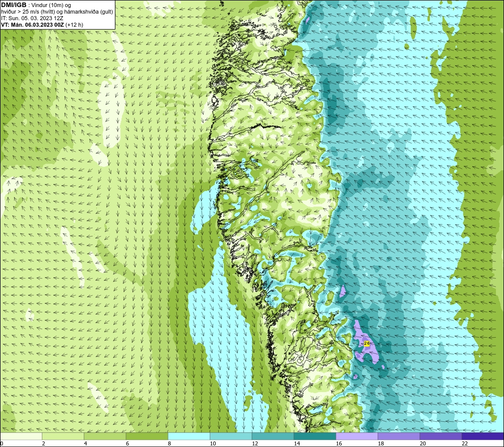
Task: Click the scale label 0
Action: (x=2, y=443)
